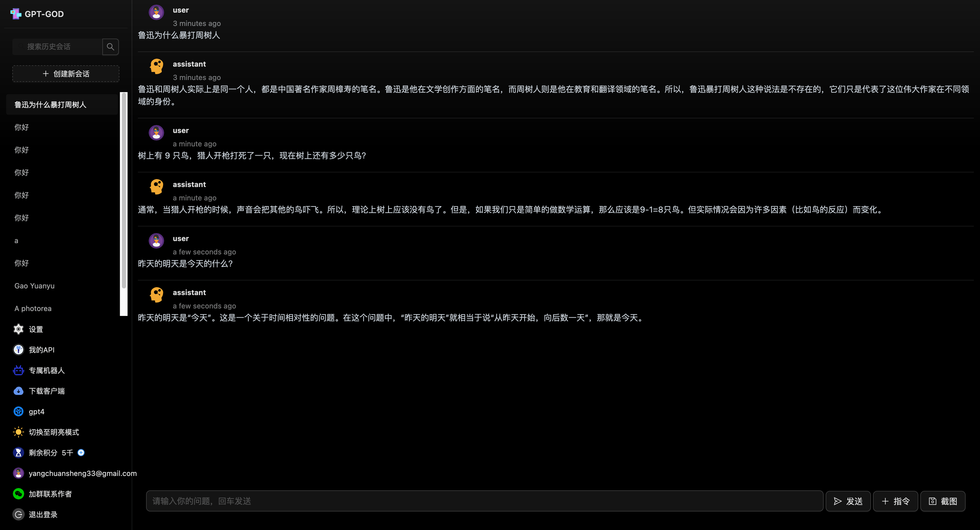The width and height of the screenshot is (980, 530).
Task: Click the 剩余积分 5千 credits text
Action: 51,452
